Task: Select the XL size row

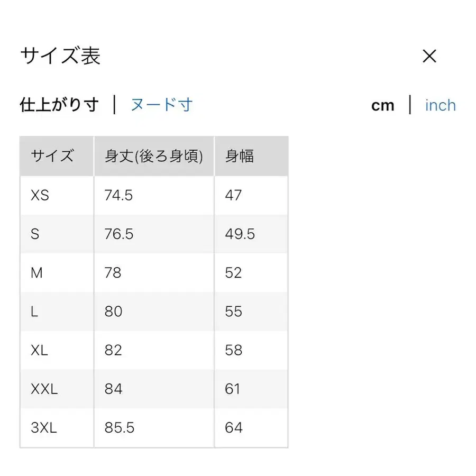Action: click(x=39, y=350)
